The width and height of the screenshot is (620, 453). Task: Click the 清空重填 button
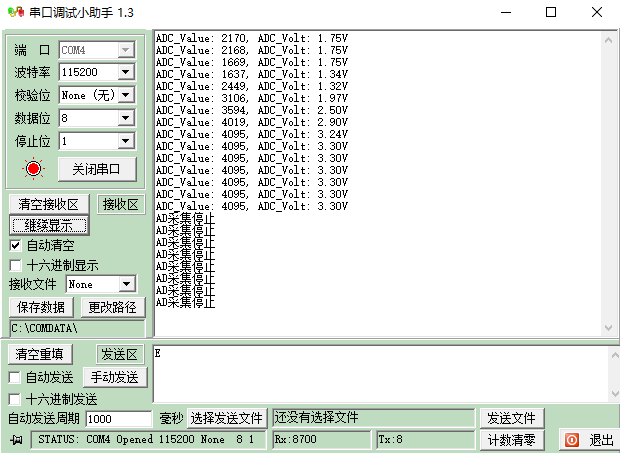click(40, 354)
